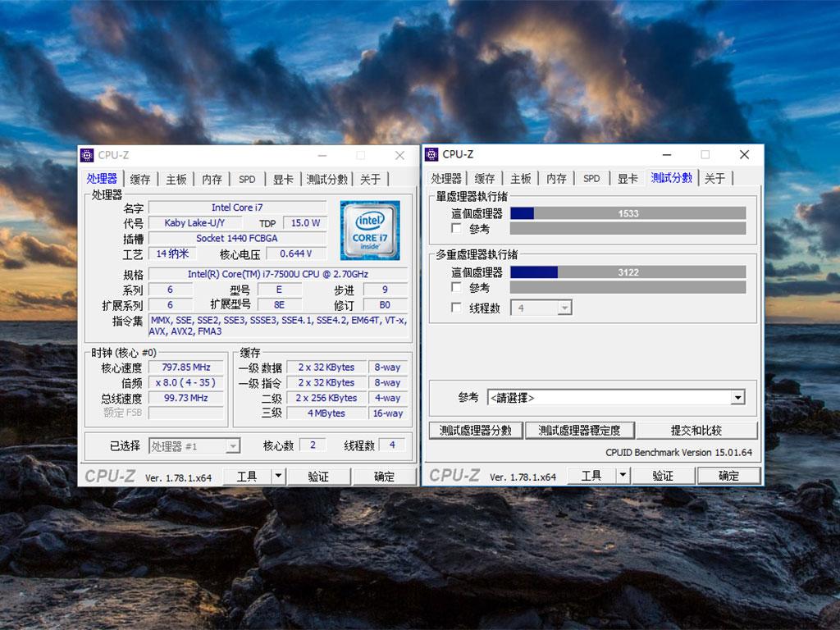Click the 规格 field with i7-7500U
The height and width of the screenshot is (630, 840).
(x=278, y=274)
